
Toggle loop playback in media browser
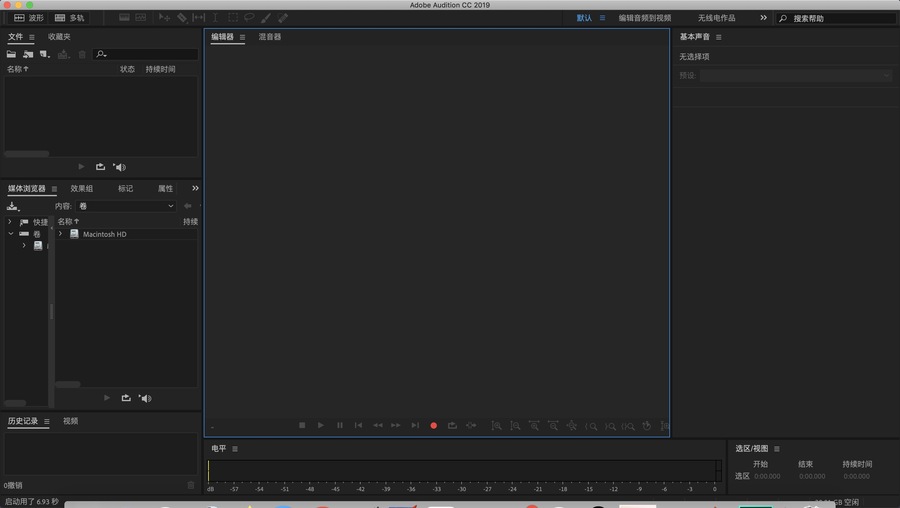tap(126, 398)
